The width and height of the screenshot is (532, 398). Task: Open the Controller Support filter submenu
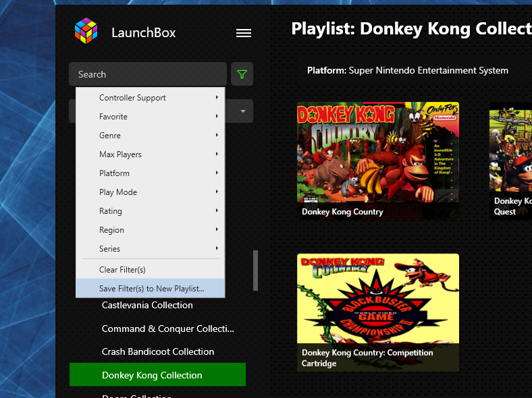(x=151, y=98)
